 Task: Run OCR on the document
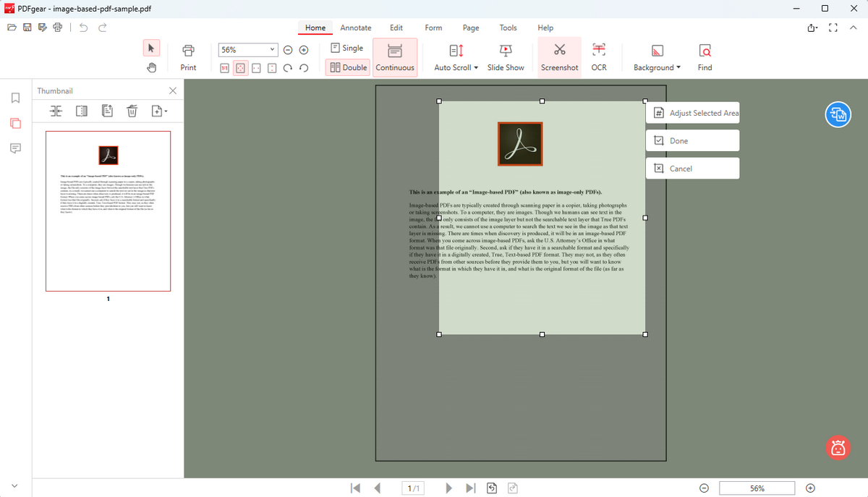pyautogui.click(x=599, y=56)
